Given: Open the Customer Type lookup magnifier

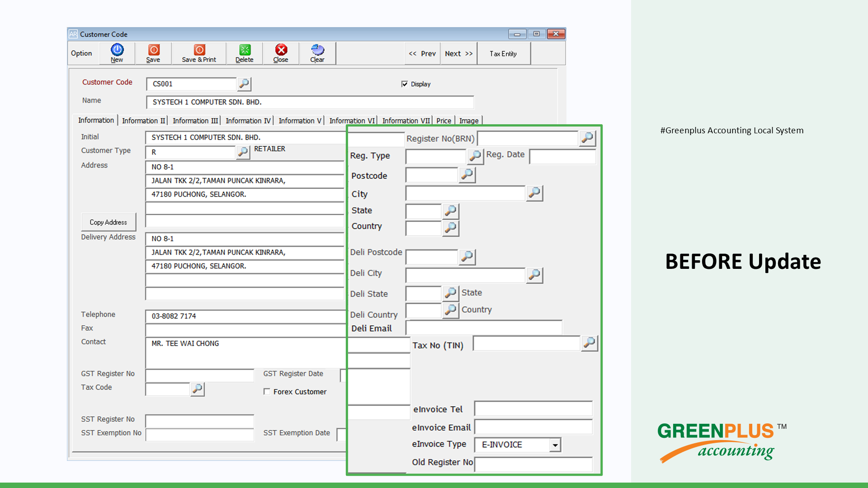Looking at the screenshot, I should pos(243,152).
